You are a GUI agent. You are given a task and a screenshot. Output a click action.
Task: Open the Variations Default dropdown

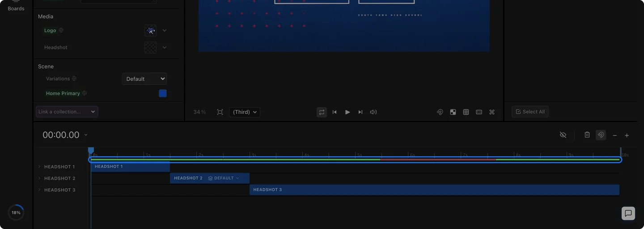coord(144,79)
